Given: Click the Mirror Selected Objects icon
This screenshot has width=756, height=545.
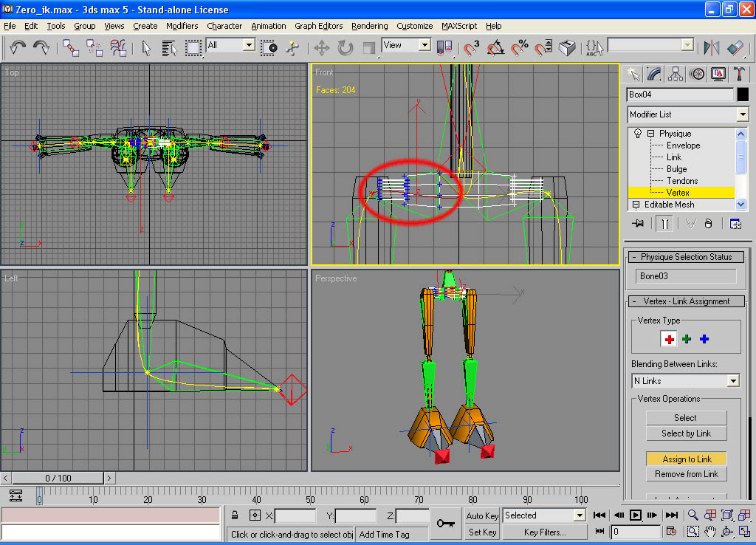Looking at the screenshot, I should tap(711, 48).
